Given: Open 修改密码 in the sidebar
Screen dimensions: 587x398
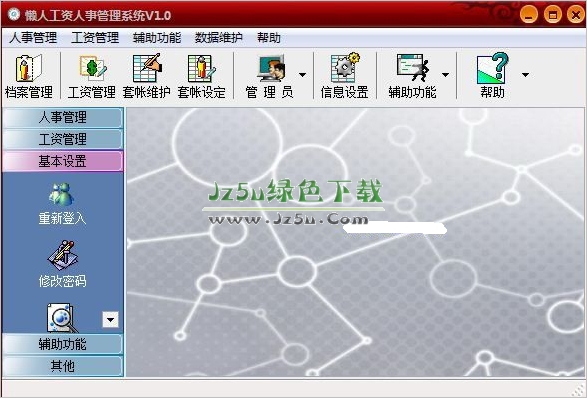Looking at the screenshot, I should pos(62,265).
